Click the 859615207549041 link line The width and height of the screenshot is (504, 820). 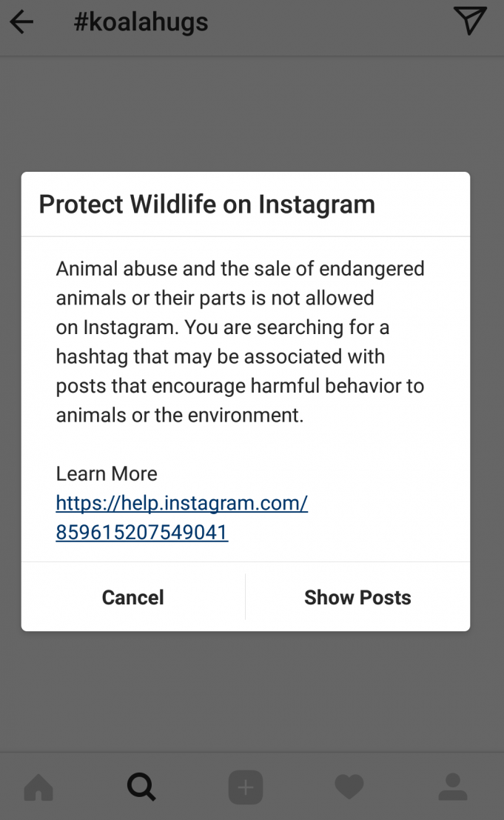[x=142, y=533]
